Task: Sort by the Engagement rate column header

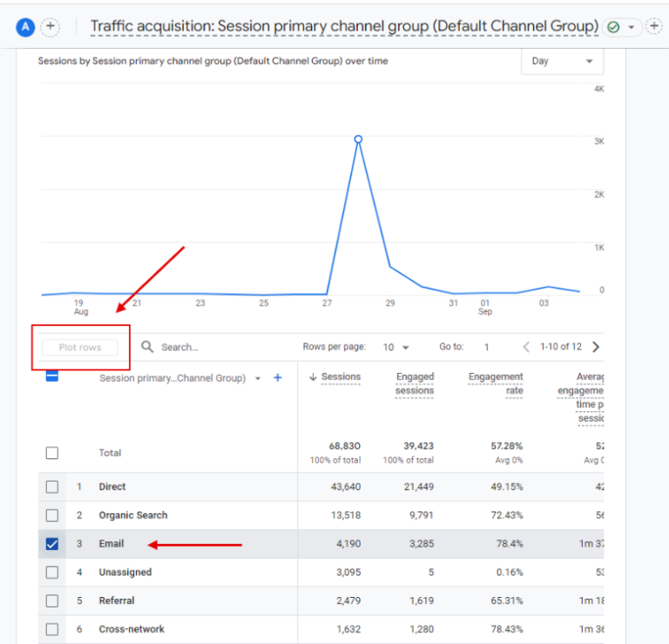Action: (x=496, y=383)
